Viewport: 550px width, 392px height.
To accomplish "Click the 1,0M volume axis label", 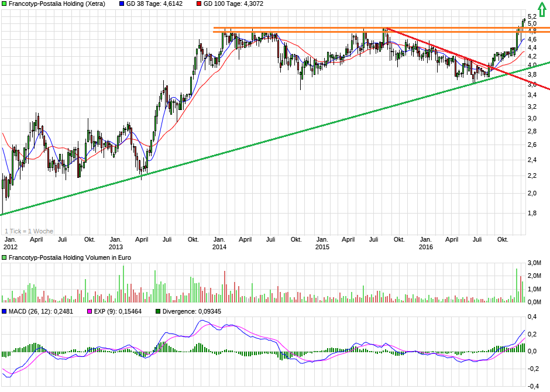I will (534, 289).
